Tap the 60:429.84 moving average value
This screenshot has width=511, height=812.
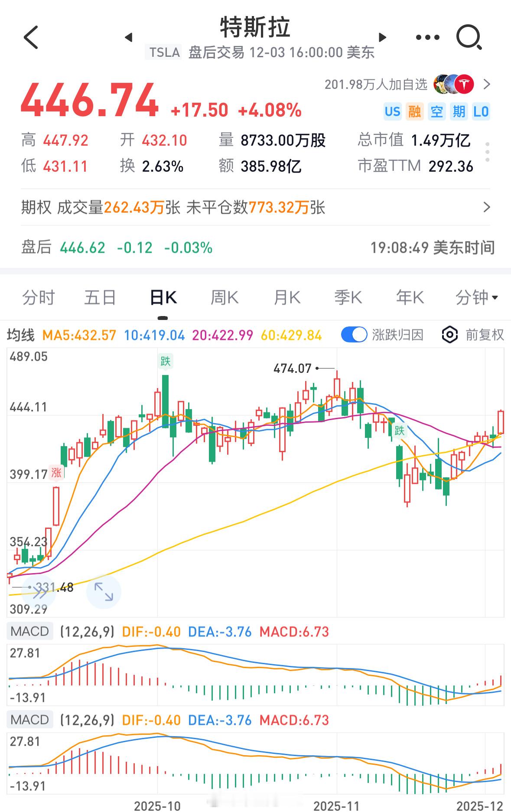[x=291, y=335]
